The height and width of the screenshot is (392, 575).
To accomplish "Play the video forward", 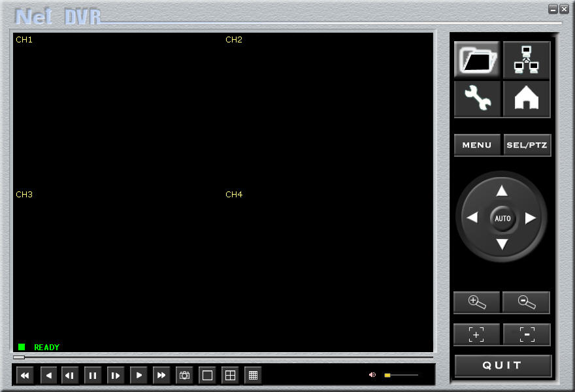I will (139, 376).
